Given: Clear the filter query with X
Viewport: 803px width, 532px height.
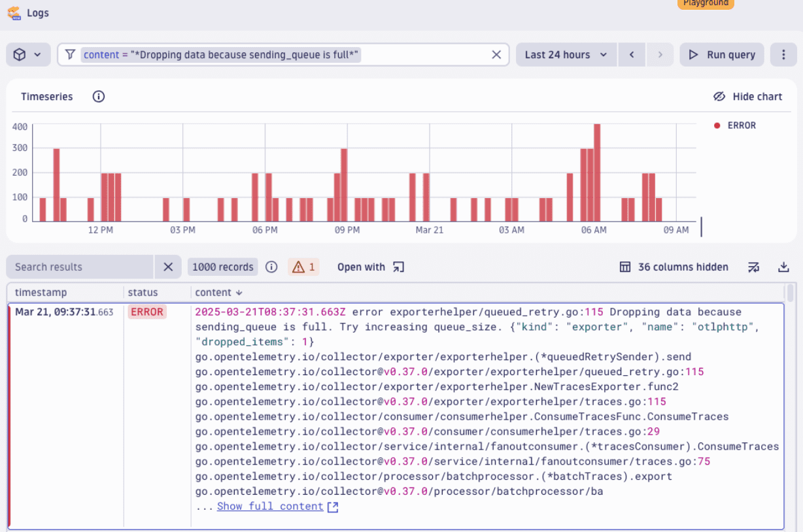Looking at the screenshot, I should click(x=496, y=55).
